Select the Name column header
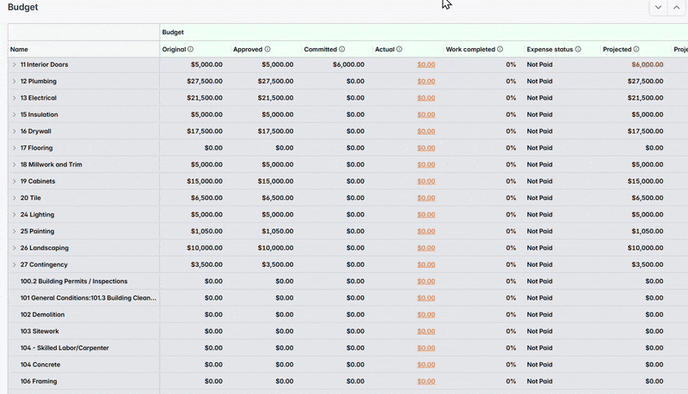 point(19,49)
